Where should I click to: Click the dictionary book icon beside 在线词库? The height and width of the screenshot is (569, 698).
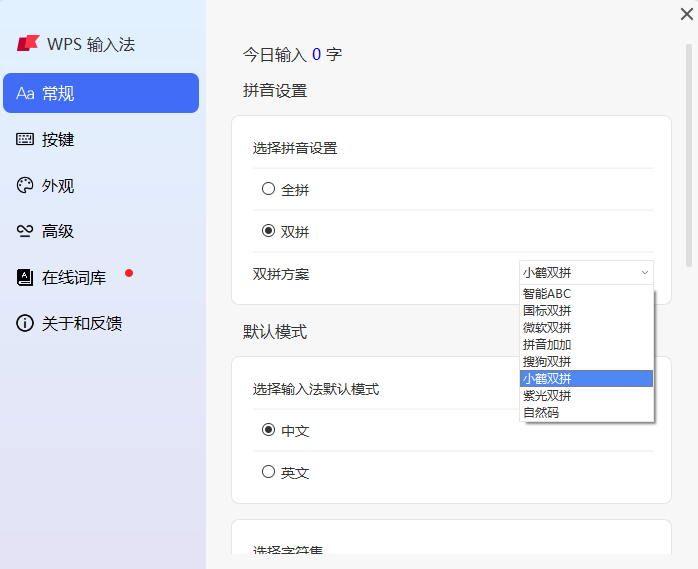(x=25, y=277)
